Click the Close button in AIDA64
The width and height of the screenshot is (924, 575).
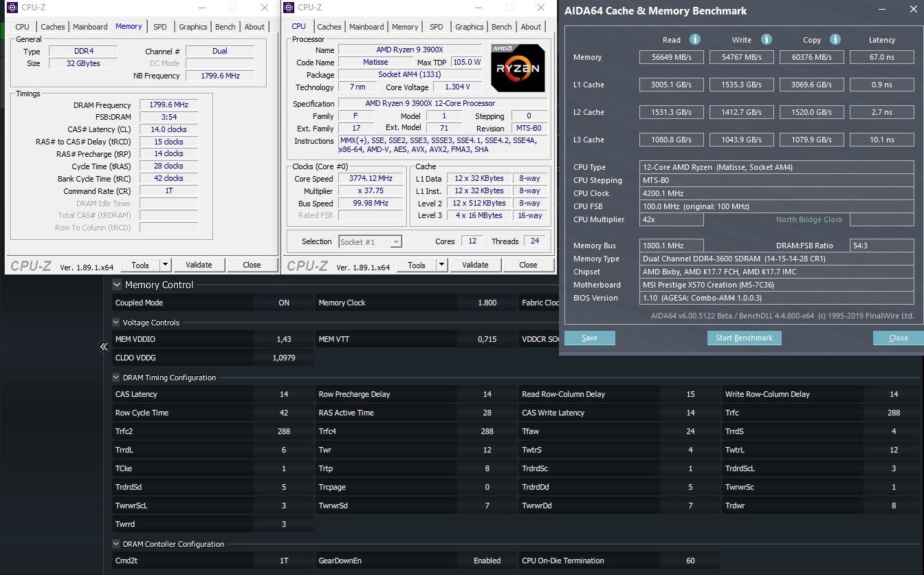[898, 338]
